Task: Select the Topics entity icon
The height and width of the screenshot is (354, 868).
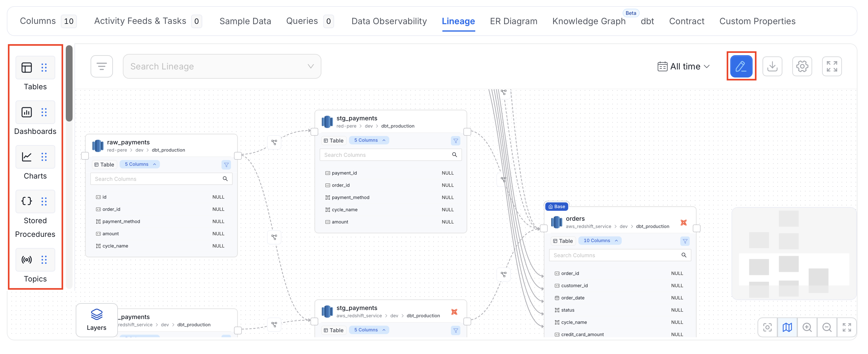Action: (27, 259)
